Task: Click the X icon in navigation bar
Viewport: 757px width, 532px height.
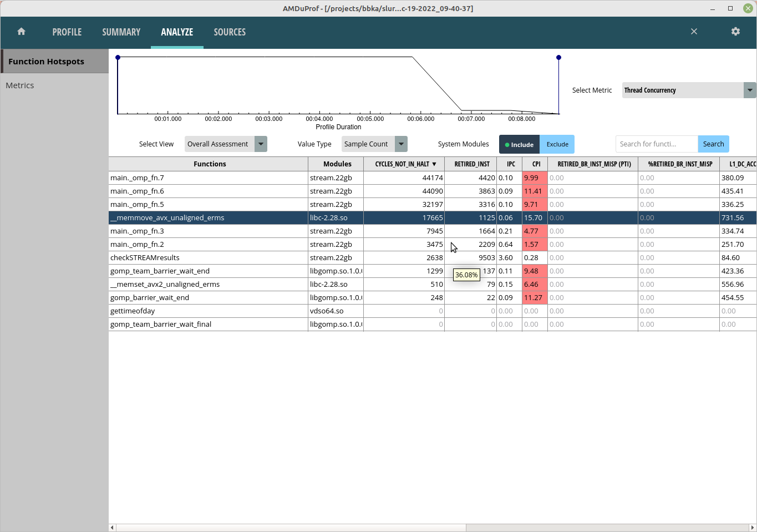Action: point(694,32)
